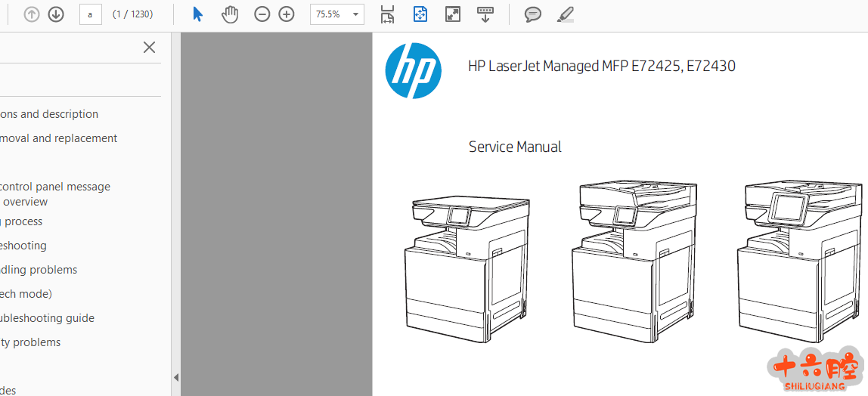The height and width of the screenshot is (396, 868).
Task: Activate the hand pan tool
Action: click(230, 14)
